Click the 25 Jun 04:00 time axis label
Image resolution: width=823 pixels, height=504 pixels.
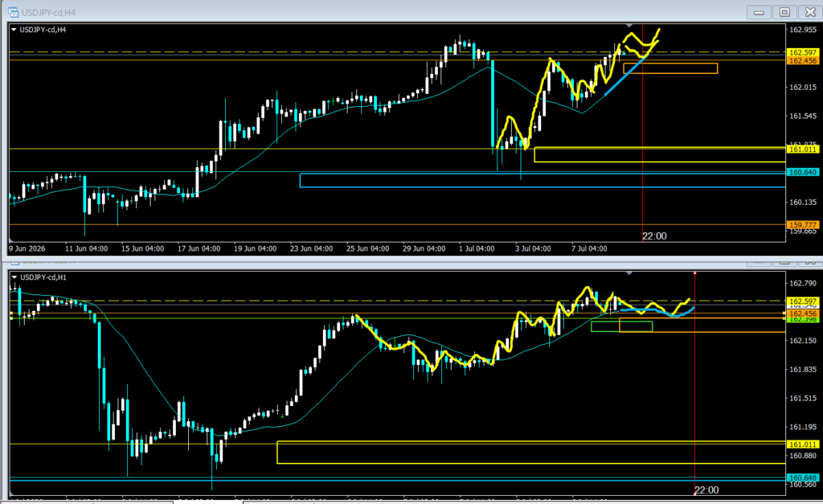367,249
